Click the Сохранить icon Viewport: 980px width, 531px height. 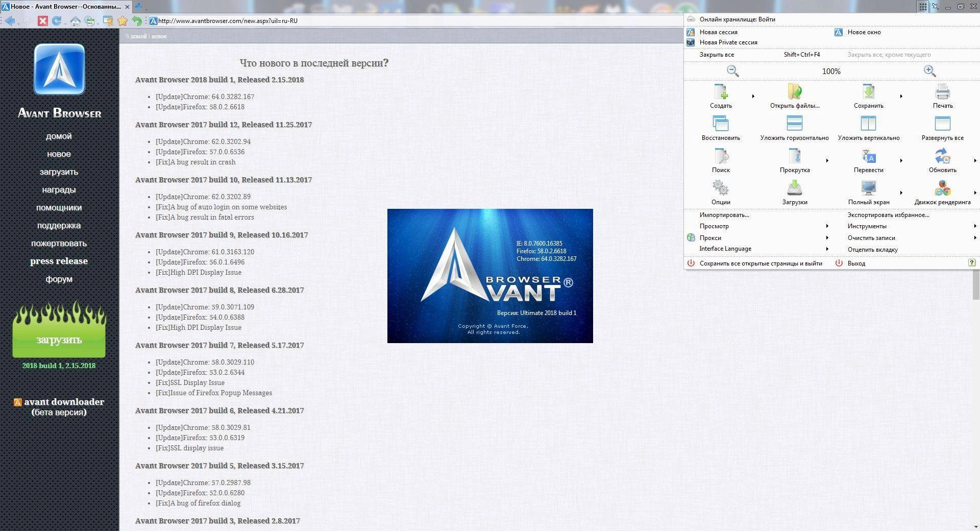[x=868, y=92]
